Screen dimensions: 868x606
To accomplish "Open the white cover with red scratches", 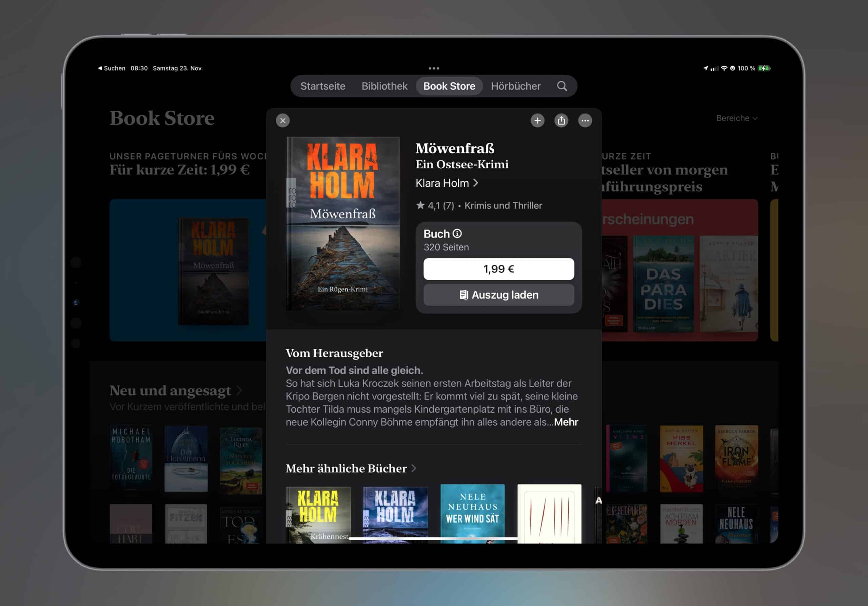I will (x=549, y=514).
